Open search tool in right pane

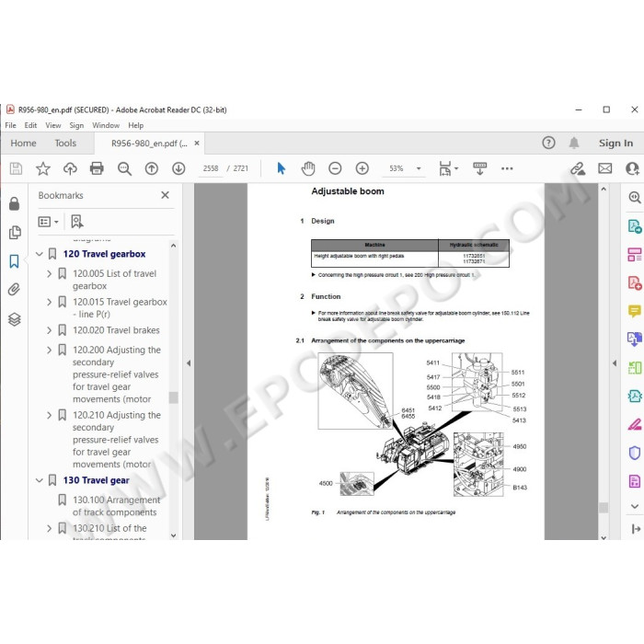point(635,197)
